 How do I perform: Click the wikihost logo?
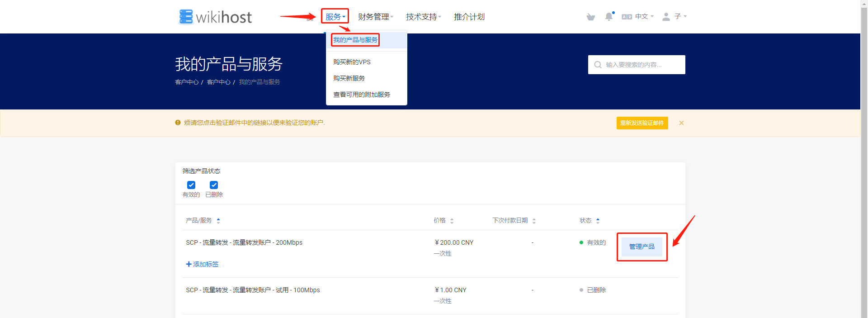click(x=215, y=17)
